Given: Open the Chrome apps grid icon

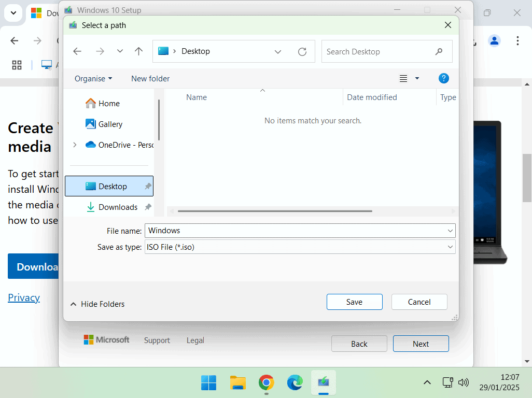Looking at the screenshot, I should click(17, 65).
